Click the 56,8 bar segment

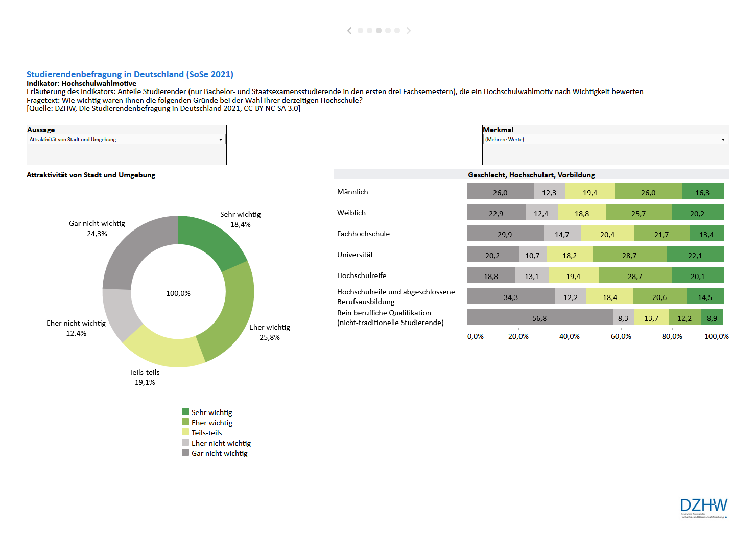tap(540, 317)
